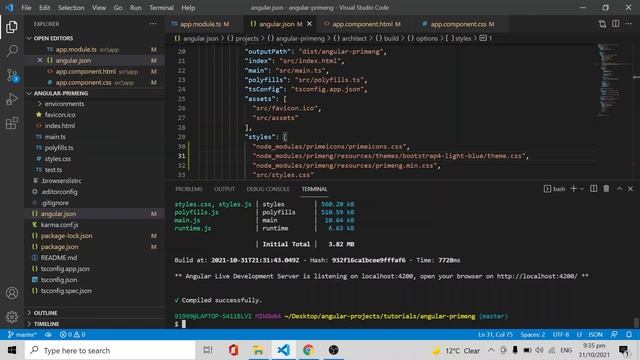Viewport: 640px width, 360px height.
Task: Switch to the Output panel tab
Action: coord(224,189)
